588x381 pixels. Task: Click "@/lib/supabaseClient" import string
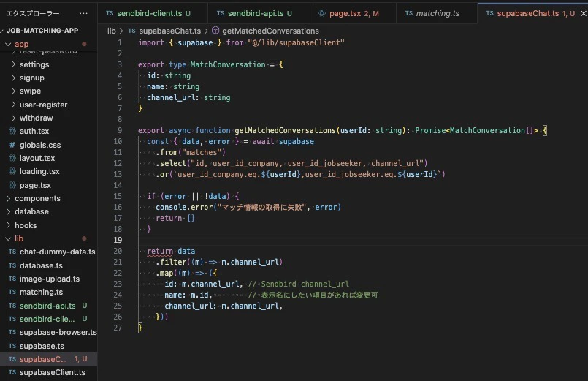[296, 43]
